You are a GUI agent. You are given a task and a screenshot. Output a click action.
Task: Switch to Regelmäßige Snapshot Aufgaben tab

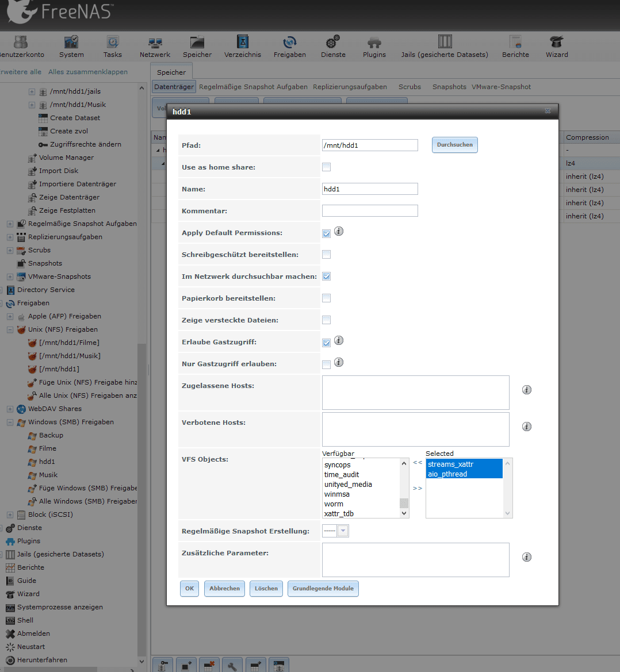[x=253, y=87]
